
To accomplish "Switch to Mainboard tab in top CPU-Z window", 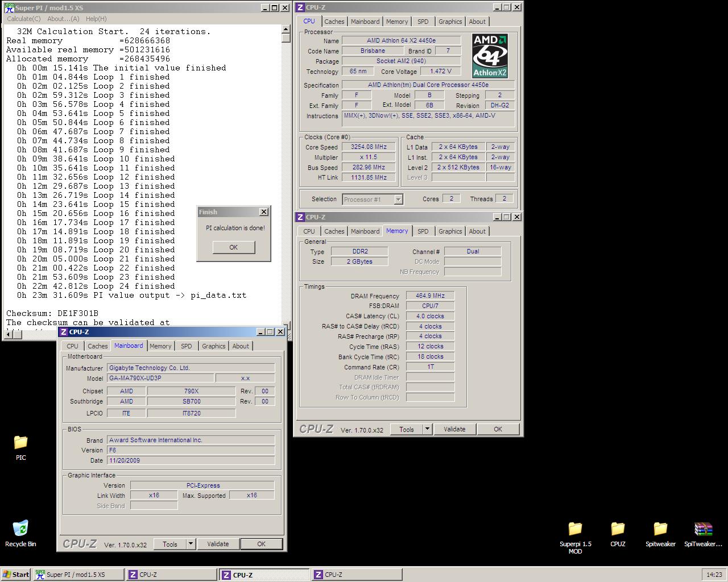I will click(x=365, y=22).
